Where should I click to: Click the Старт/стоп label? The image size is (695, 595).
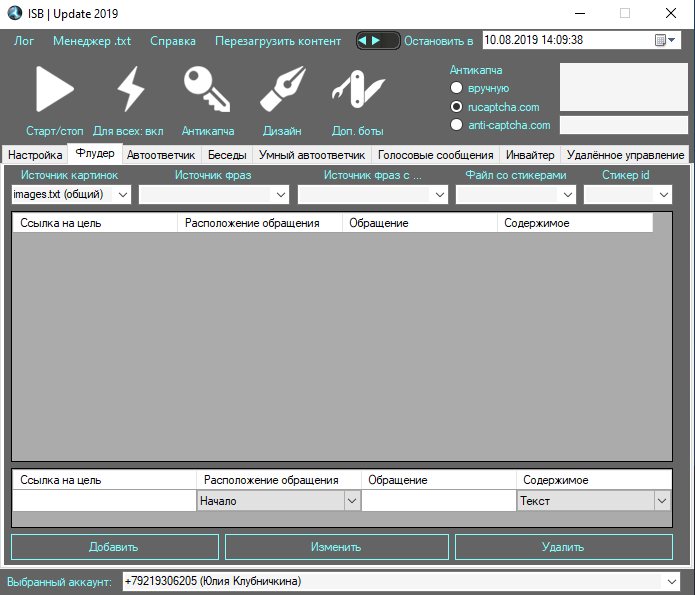(x=55, y=131)
